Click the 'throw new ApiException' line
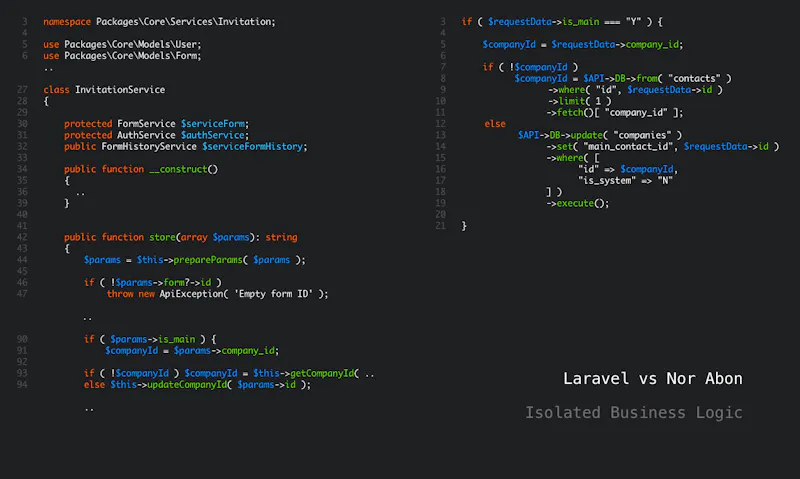The width and height of the screenshot is (800, 479). click(217, 294)
